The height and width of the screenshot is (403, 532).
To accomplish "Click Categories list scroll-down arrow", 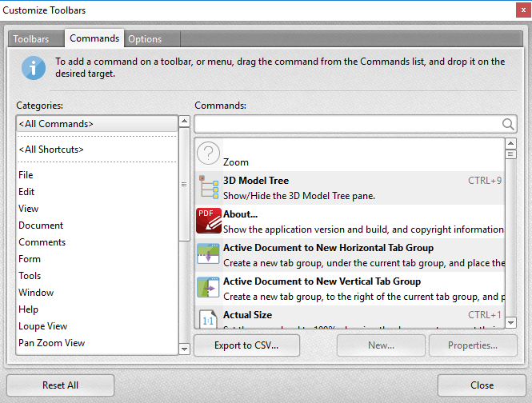I will [x=184, y=349].
